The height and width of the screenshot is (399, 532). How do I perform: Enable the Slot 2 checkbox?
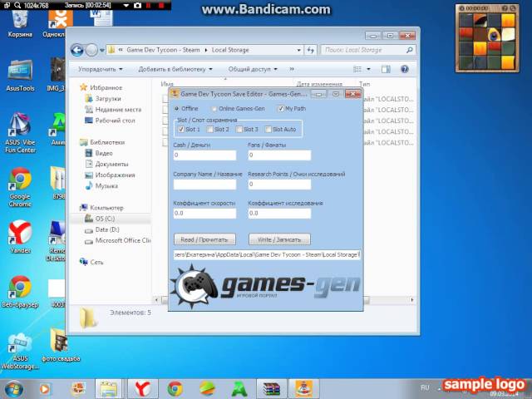[x=210, y=130]
